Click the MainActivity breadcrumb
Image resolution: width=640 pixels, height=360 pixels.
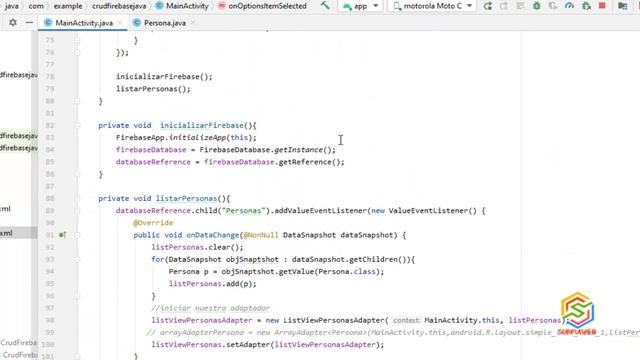tap(182, 6)
